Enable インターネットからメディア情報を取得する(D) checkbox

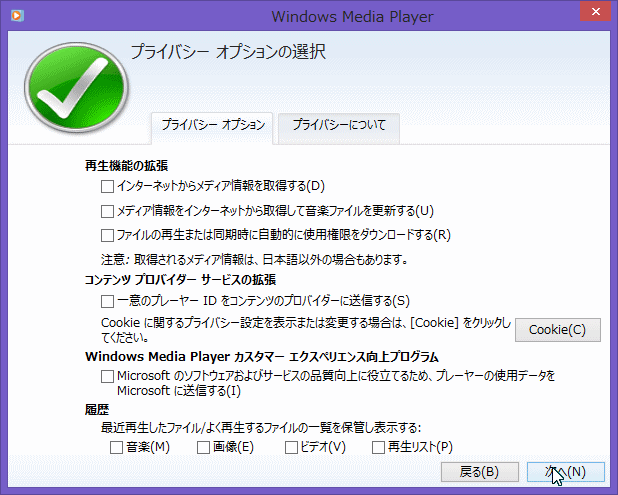(x=108, y=186)
